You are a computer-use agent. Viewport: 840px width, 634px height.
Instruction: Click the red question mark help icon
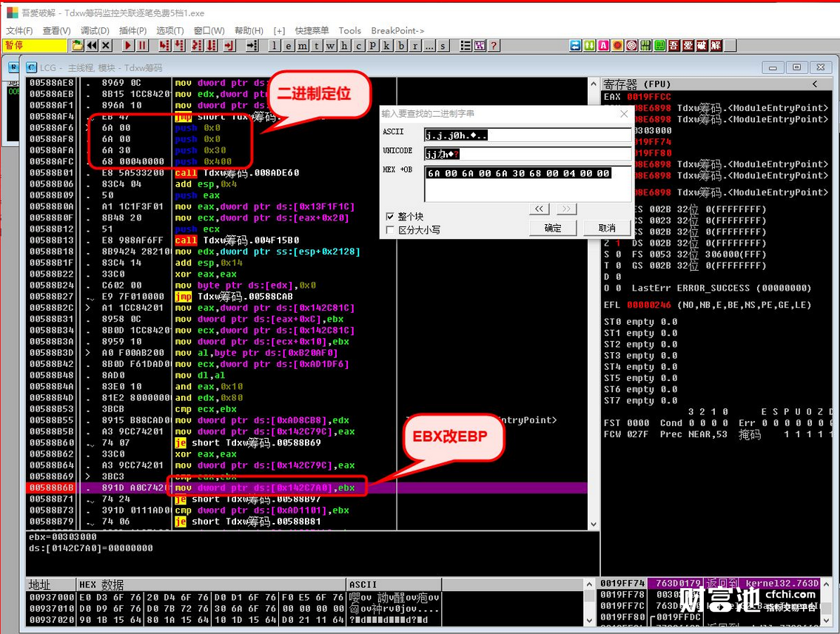pos(494,46)
